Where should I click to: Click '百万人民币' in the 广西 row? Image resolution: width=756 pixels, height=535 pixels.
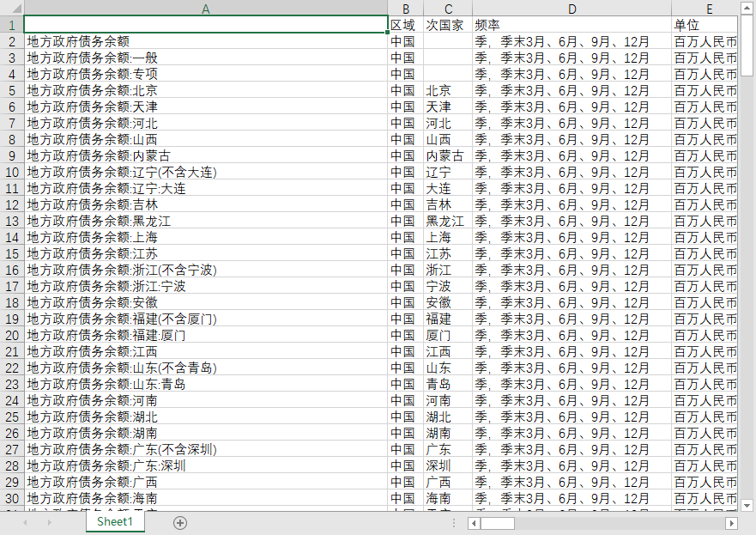pos(705,483)
